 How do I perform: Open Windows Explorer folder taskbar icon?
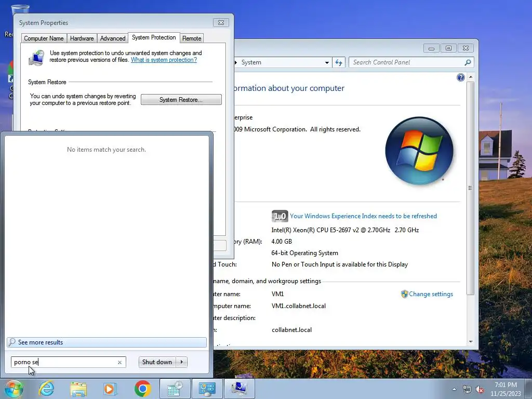[78, 389]
